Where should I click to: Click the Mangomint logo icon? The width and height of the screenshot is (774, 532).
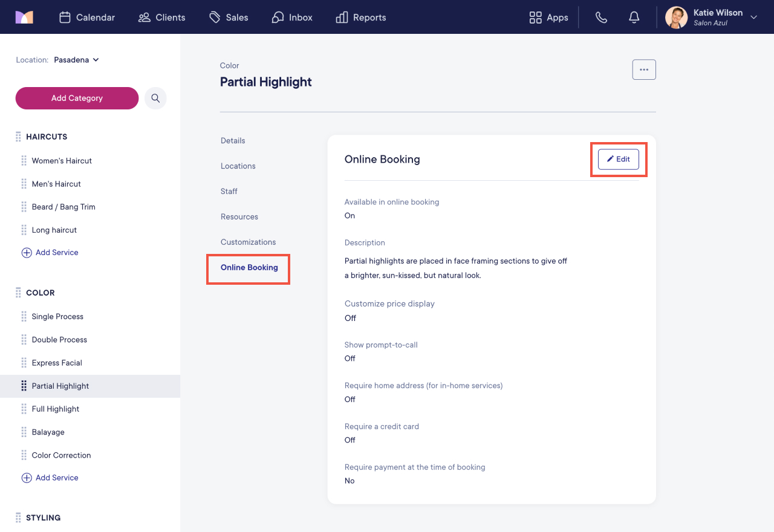click(x=24, y=18)
